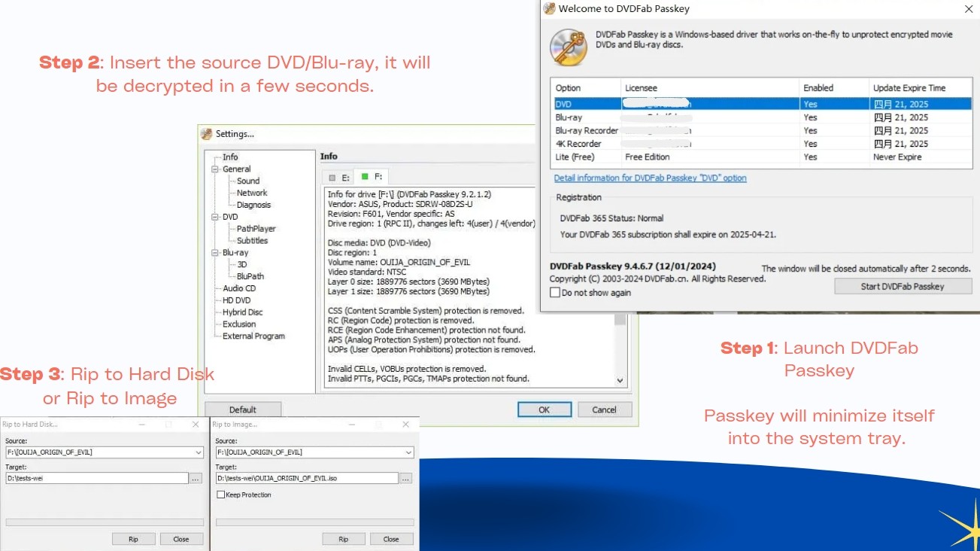This screenshot has height=551, width=980.
Task: Enable the grayed E: drive toggle
Action: pos(332,175)
